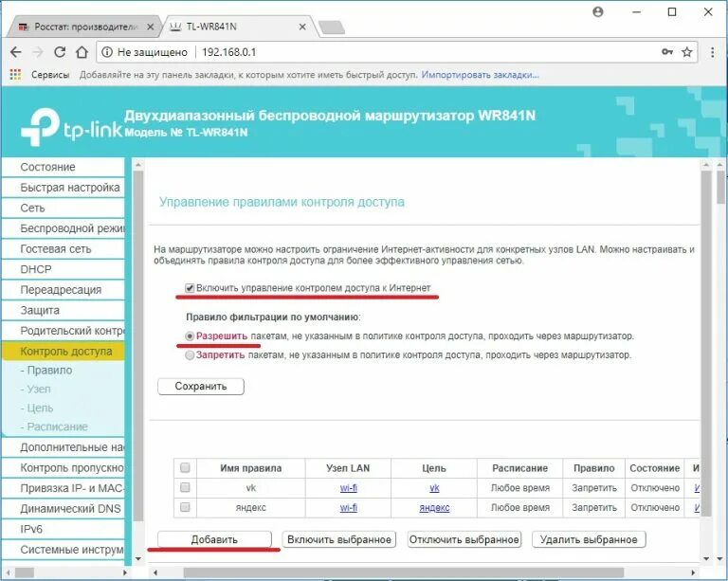The height and width of the screenshot is (581, 728).
Task: Click Импортировать закладки link
Action: [x=480, y=75]
